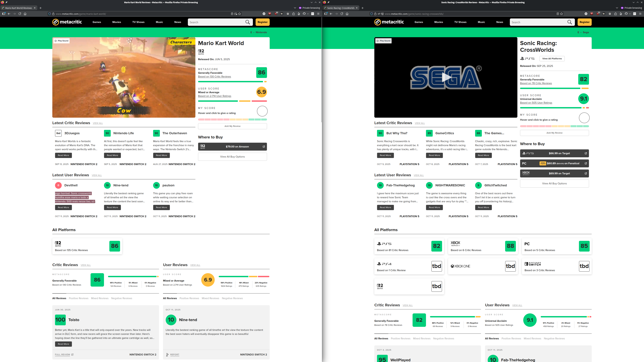Unmute Mario Kart trailer with Play Sound
The width and height of the screenshot is (644, 362).
click(x=62, y=41)
